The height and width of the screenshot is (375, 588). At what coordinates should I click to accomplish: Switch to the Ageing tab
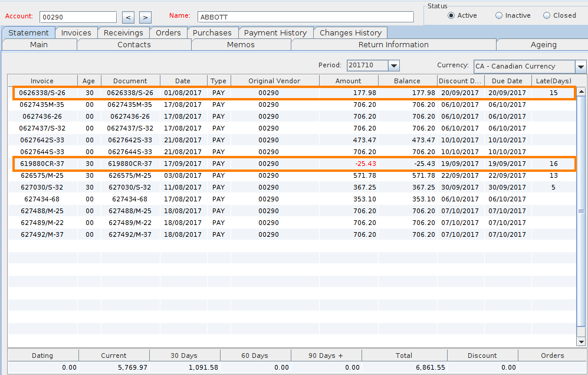coord(543,45)
